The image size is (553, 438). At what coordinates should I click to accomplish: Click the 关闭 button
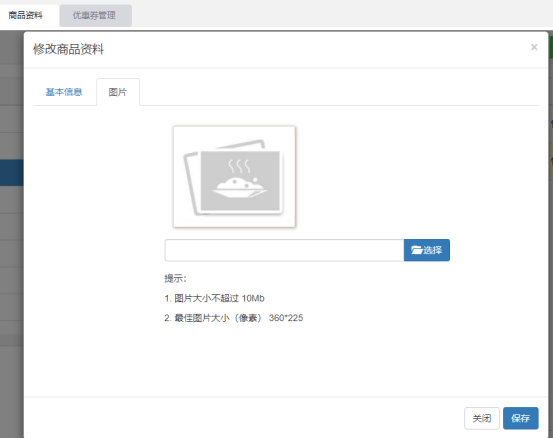[x=482, y=418]
